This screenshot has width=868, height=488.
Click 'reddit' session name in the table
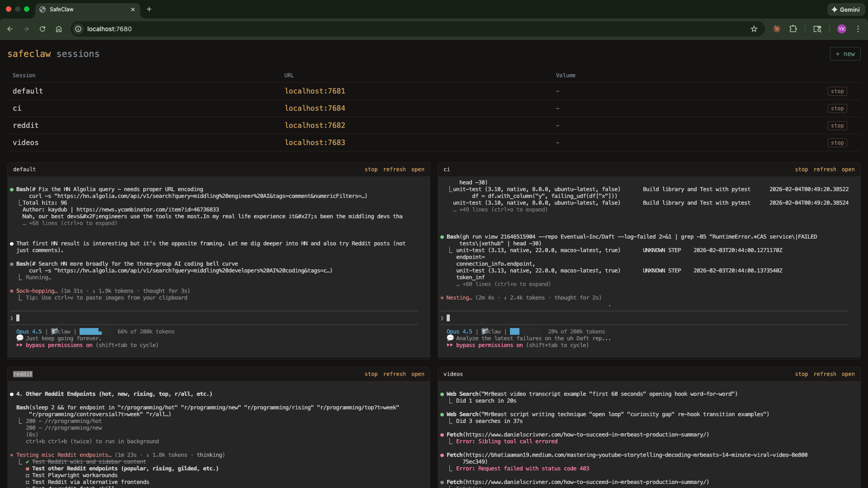[26, 126]
